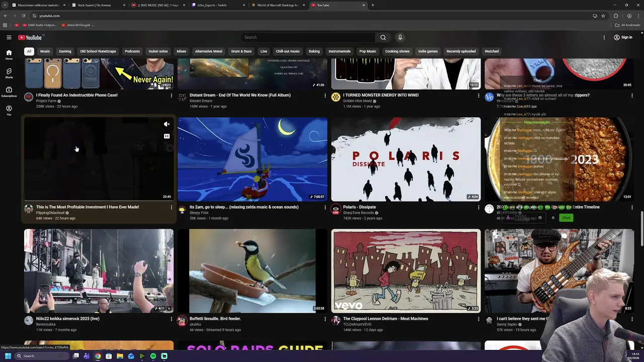Click the search magnifier button
Viewport: 644px width, 362px height.
tap(383, 37)
